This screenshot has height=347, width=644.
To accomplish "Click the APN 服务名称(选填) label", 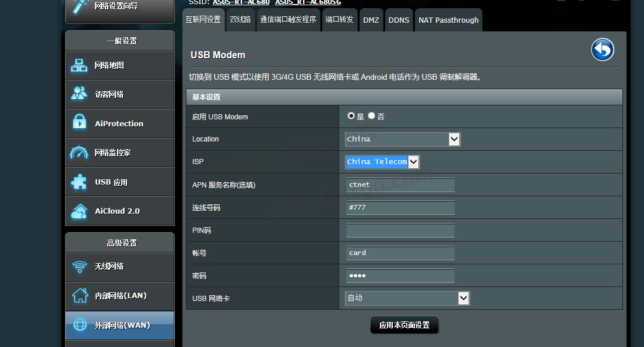I will click(x=224, y=185).
